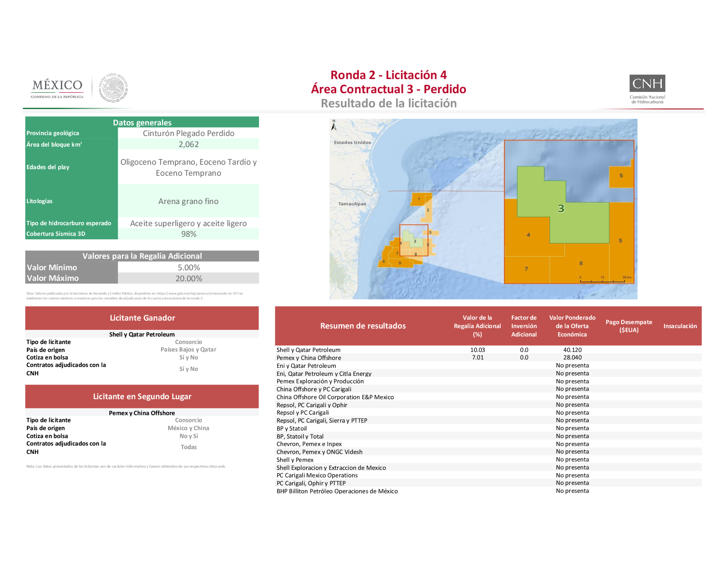The width and height of the screenshot is (728, 563).
Task: Click the minimum value 5.00%
Action: click(189, 268)
